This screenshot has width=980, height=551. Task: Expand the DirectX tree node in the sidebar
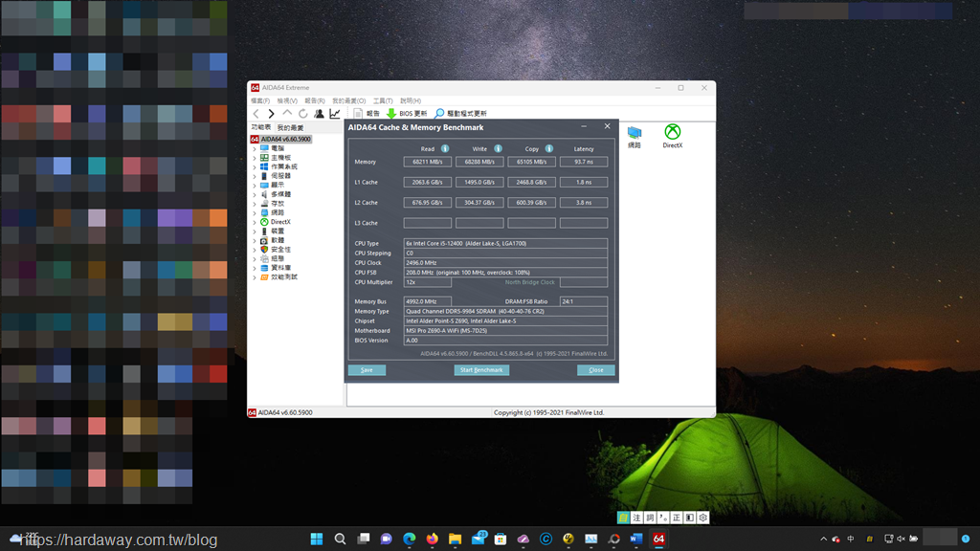pyautogui.click(x=255, y=222)
